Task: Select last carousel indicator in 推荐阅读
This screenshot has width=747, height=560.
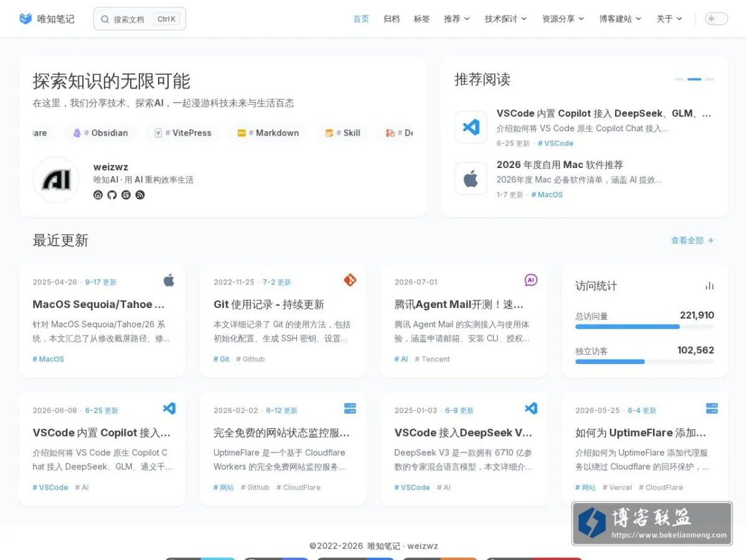Action: (709, 80)
